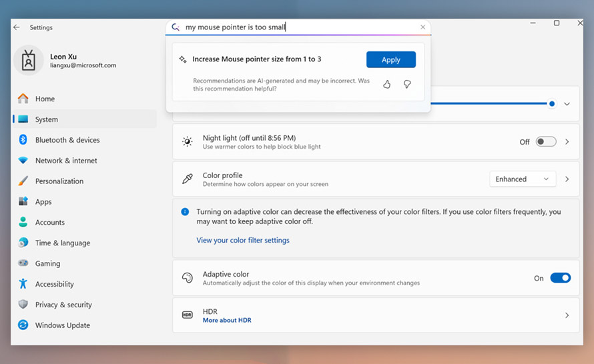Click into the settings search field
This screenshot has width=594, height=364.
299,27
